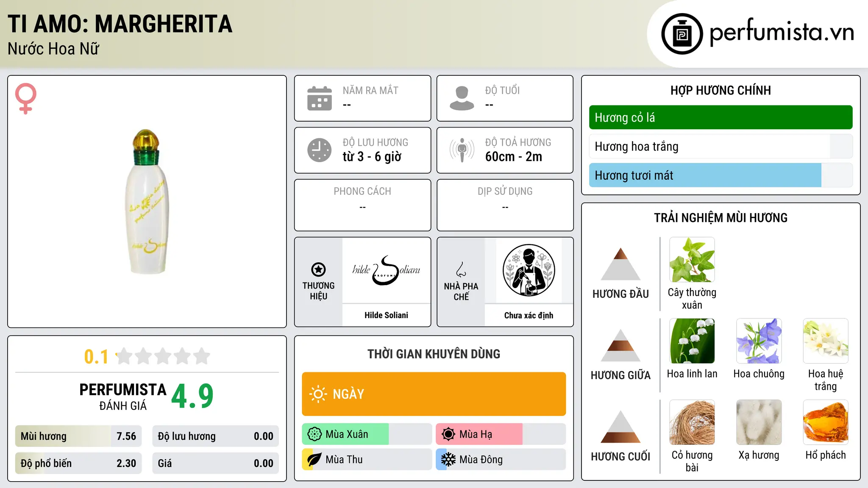Click the Mùa Xuân season bar
The height and width of the screenshot is (488, 868).
coord(367,434)
